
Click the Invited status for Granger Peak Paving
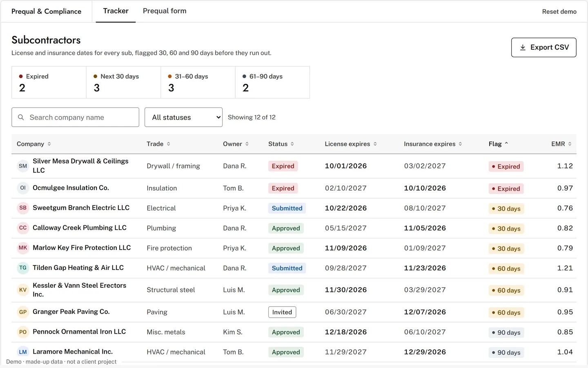click(282, 312)
